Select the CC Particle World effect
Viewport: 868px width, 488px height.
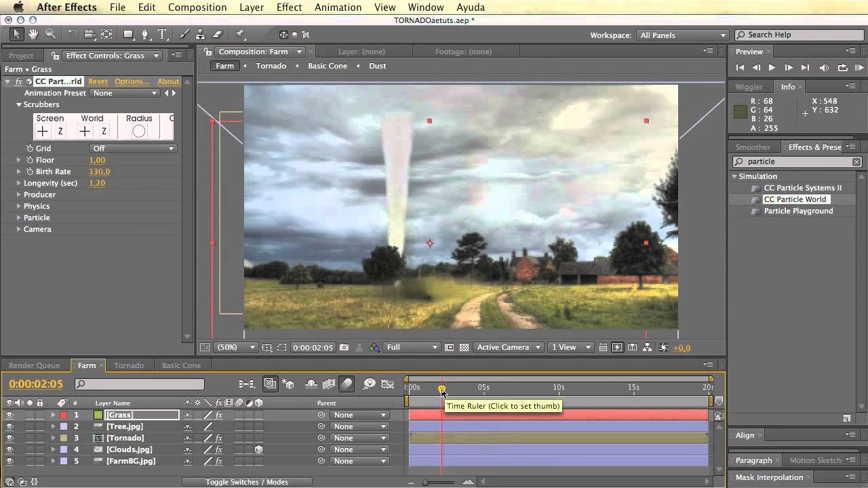pos(795,199)
